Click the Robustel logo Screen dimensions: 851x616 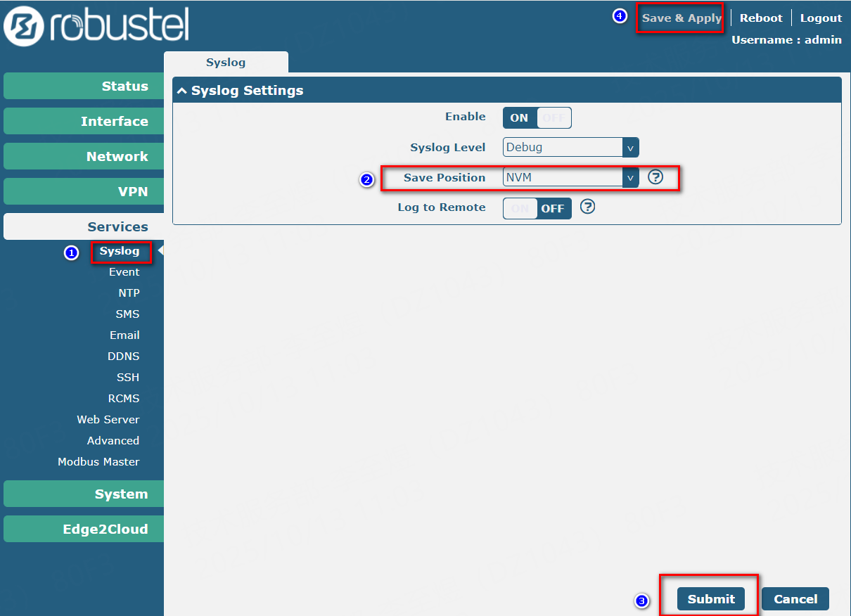tap(96, 26)
